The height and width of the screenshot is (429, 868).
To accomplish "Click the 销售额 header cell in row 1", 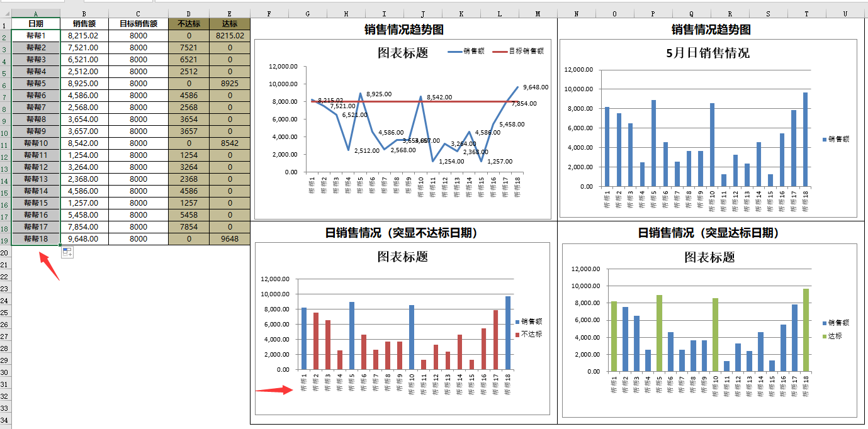I will click(x=84, y=24).
